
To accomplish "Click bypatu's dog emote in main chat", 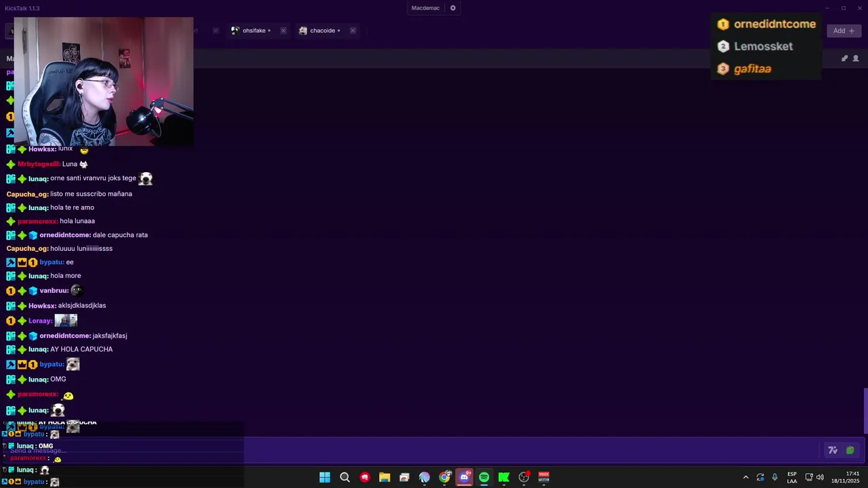I will point(73,365).
